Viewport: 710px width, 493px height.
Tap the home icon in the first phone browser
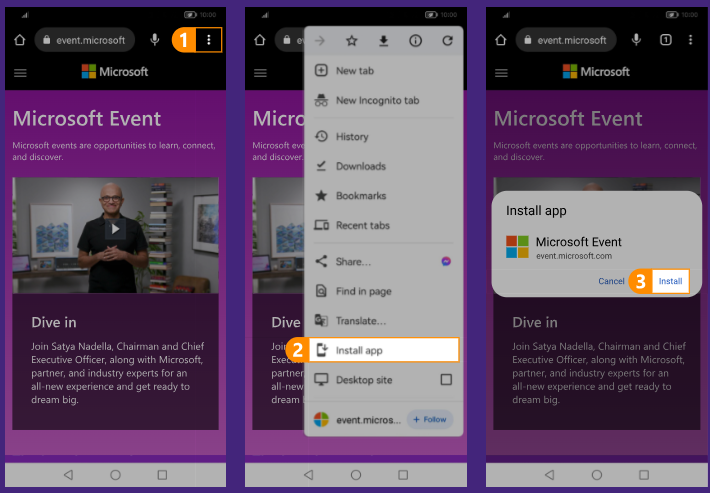[x=19, y=40]
